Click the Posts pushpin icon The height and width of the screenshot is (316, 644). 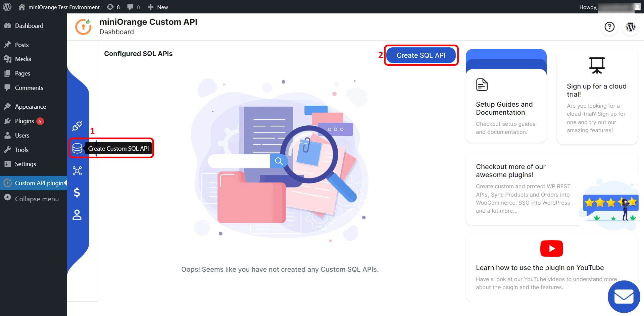pyautogui.click(x=7, y=45)
